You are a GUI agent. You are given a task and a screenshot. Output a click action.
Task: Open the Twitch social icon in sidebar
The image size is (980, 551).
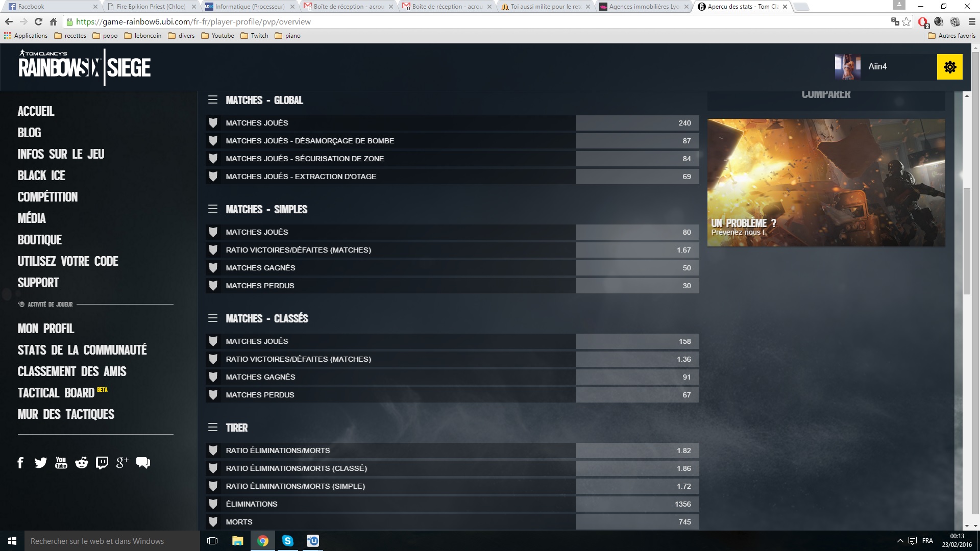[102, 463]
